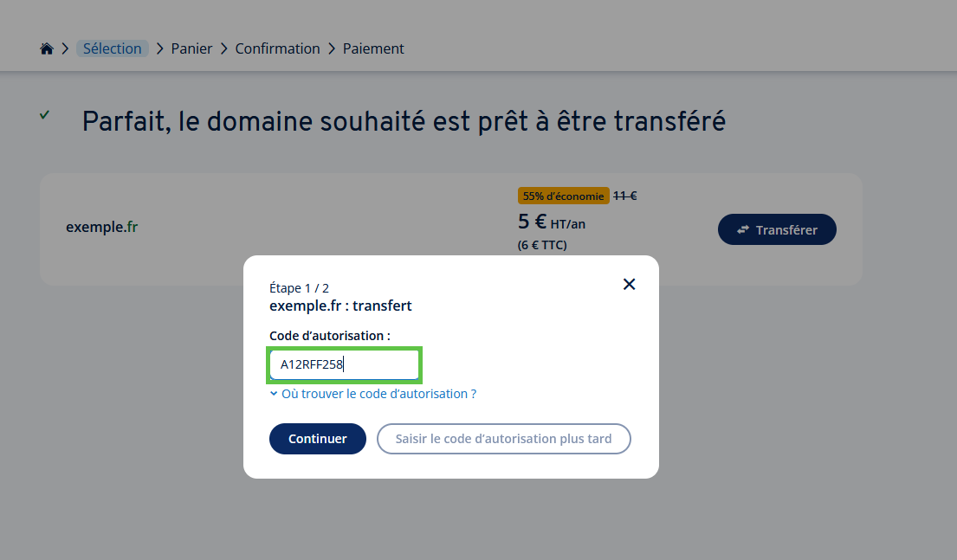Click the crossed-out 11 € price
This screenshot has height=560, width=957.
click(x=625, y=196)
